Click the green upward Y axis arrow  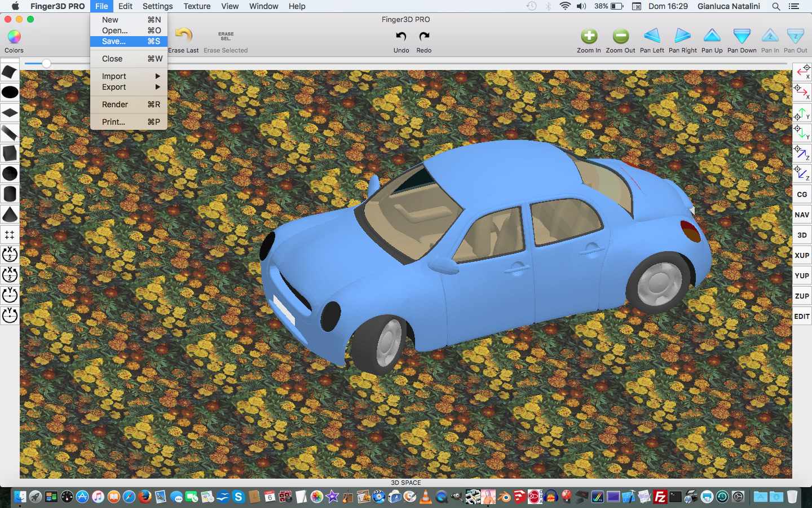point(802,112)
